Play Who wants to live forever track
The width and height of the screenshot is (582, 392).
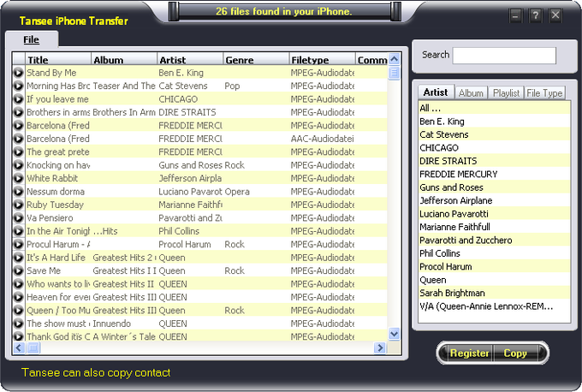(x=18, y=284)
